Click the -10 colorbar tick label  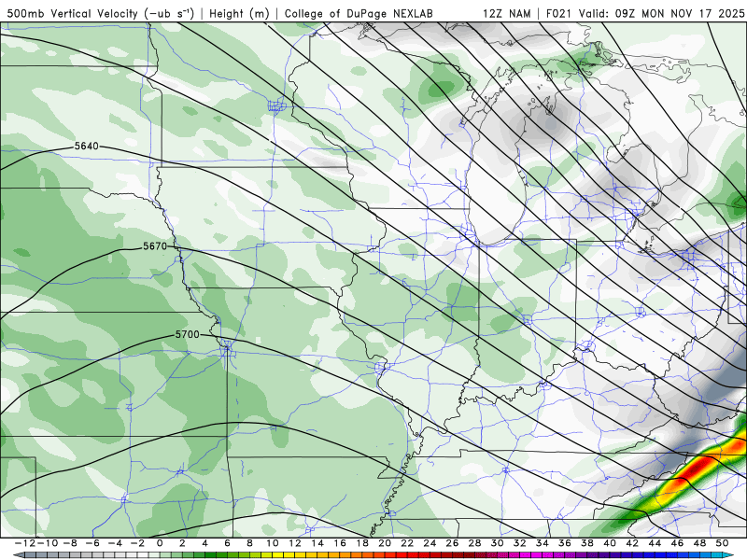[x=46, y=543]
